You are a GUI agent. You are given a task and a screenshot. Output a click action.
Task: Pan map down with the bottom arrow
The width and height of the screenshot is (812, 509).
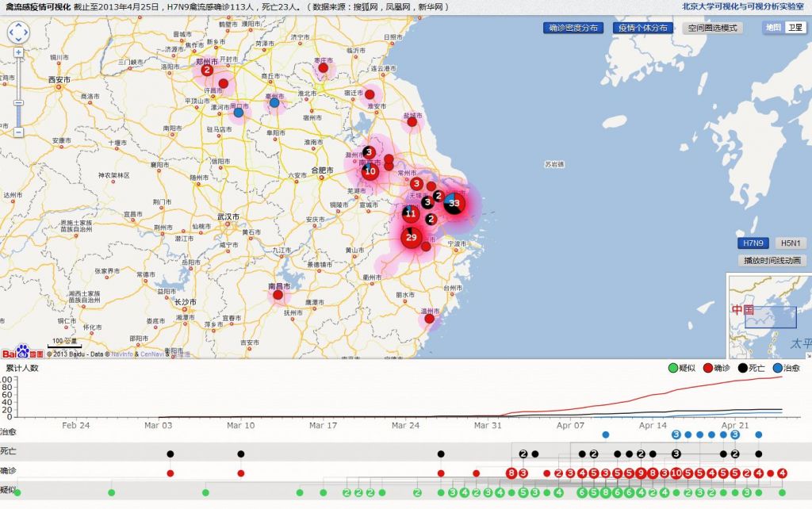(18, 41)
